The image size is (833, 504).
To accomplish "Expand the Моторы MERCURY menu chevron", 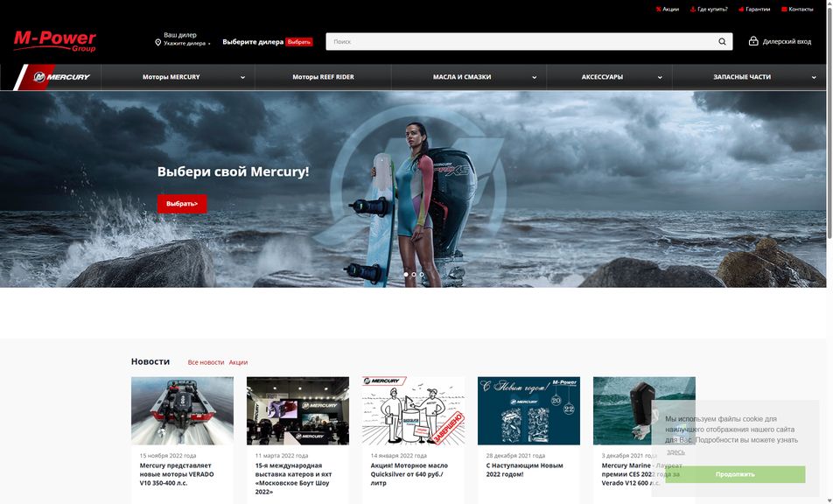I will point(242,78).
